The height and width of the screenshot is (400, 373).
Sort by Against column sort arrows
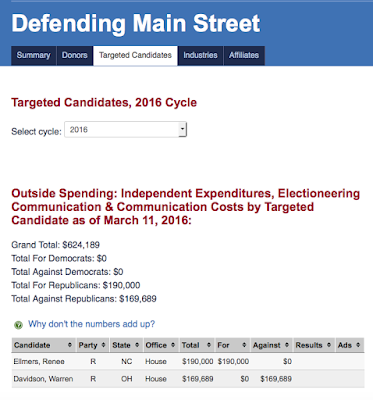point(287,345)
